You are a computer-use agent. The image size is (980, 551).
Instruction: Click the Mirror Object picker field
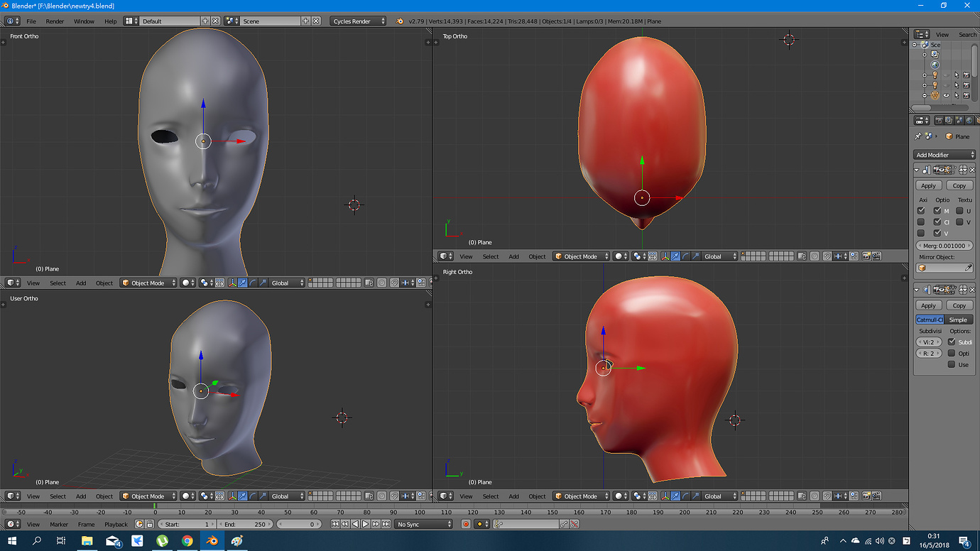[944, 268]
